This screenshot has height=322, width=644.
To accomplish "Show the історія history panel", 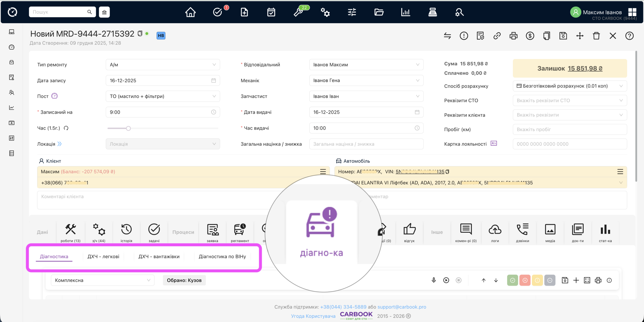I will click(126, 232).
